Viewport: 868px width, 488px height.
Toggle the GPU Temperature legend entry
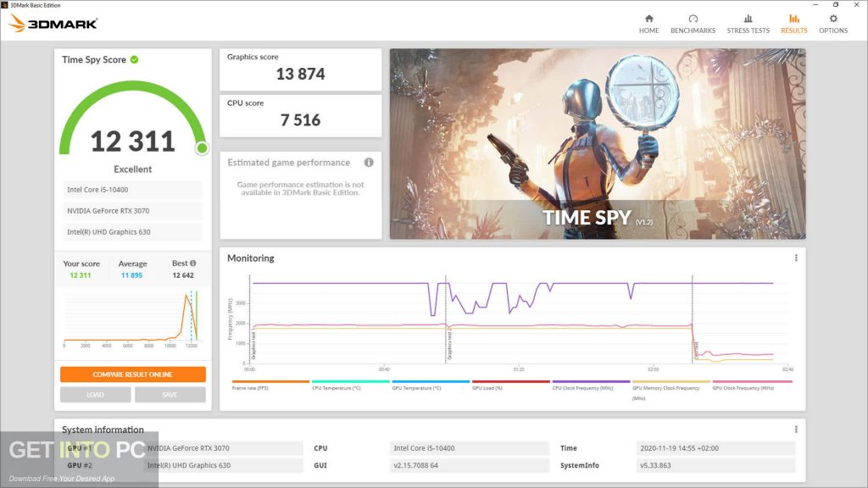431,385
